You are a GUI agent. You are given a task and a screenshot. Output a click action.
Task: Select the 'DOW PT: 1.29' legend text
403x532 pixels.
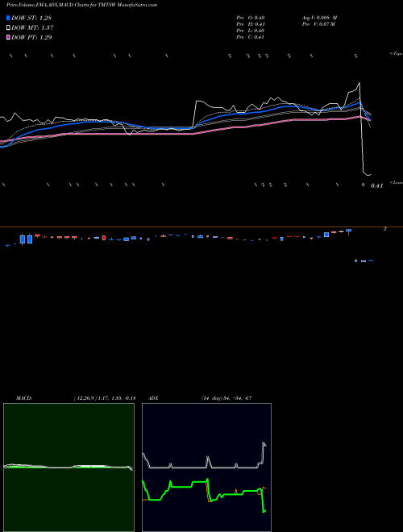click(x=31, y=37)
